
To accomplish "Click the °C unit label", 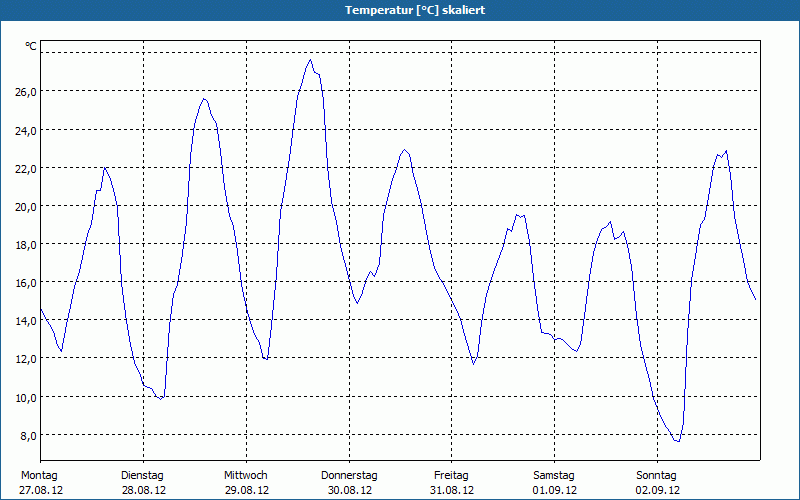I will click(x=31, y=46).
